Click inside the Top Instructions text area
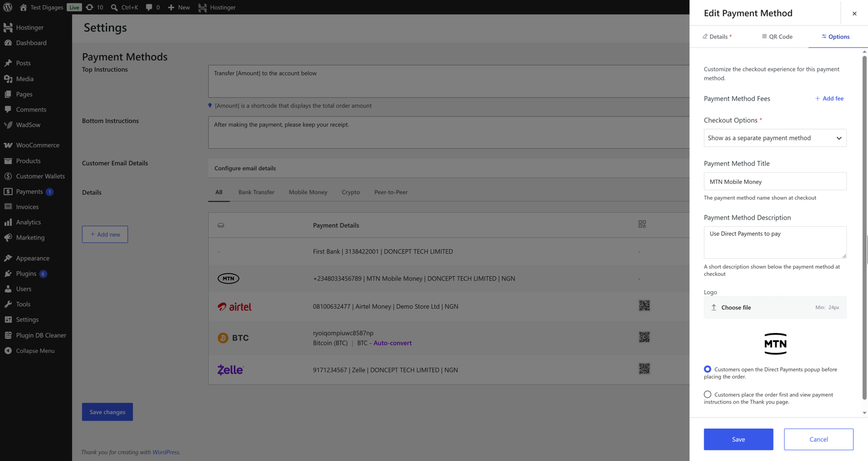The height and width of the screenshot is (461, 868). [449, 81]
